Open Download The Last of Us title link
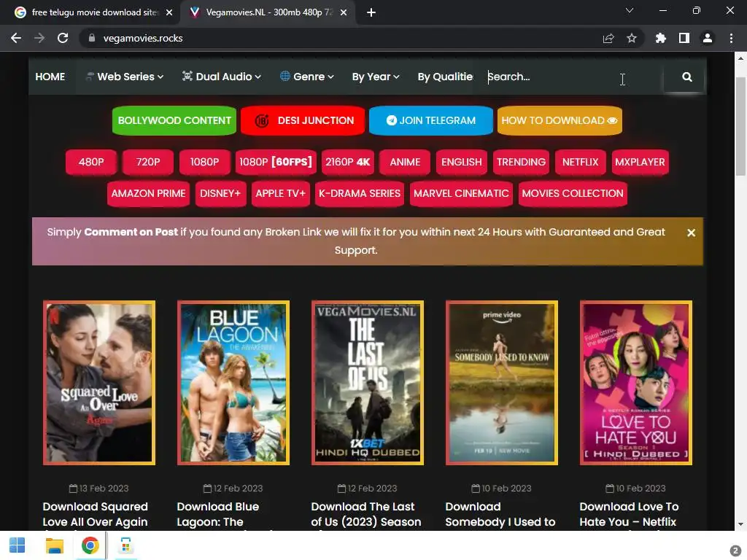747x560 pixels. [x=366, y=515]
